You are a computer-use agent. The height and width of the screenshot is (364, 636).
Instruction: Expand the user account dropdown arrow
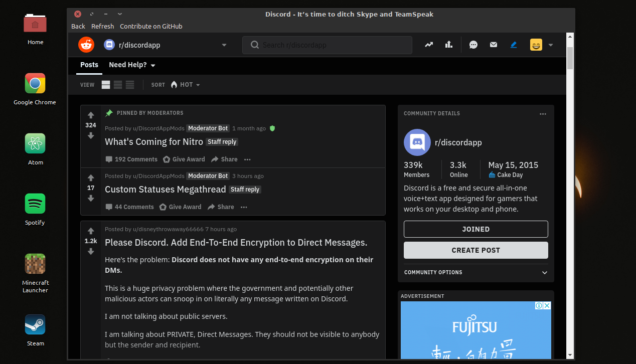(x=551, y=45)
